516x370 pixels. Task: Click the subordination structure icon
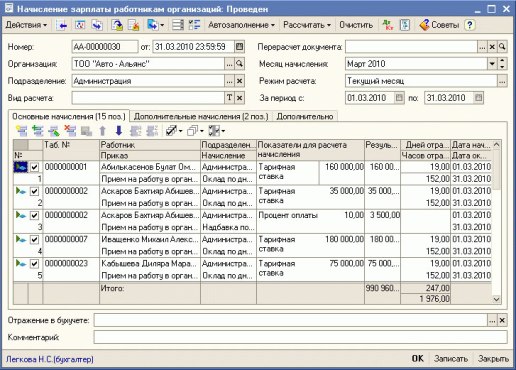(x=194, y=25)
